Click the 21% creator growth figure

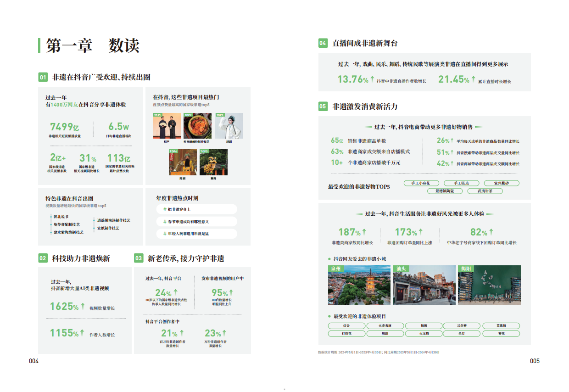pyautogui.click(x=173, y=333)
